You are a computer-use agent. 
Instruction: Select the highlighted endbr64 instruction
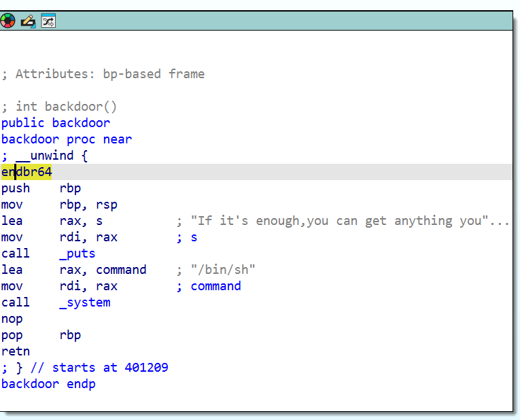click(x=27, y=172)
